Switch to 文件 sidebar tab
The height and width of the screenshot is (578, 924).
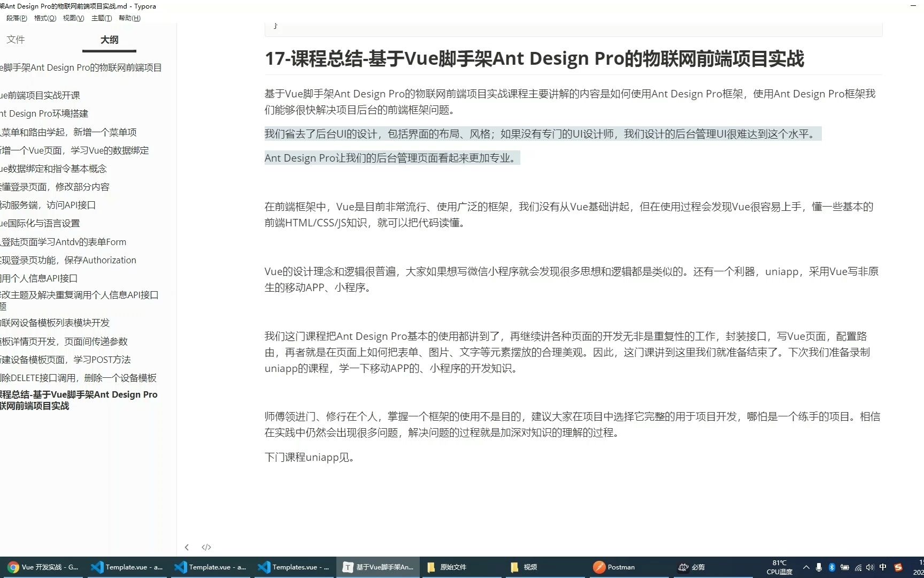(x=16, y=40)
